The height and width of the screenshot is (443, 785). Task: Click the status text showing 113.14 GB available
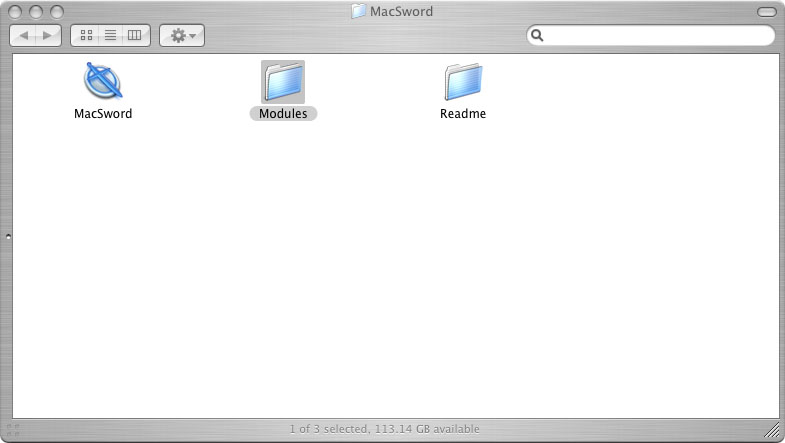click(x=384, y=429)
